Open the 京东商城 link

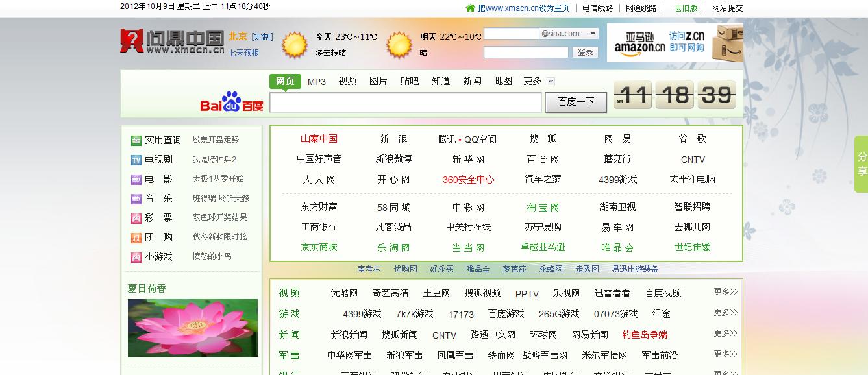click(319, 247)
